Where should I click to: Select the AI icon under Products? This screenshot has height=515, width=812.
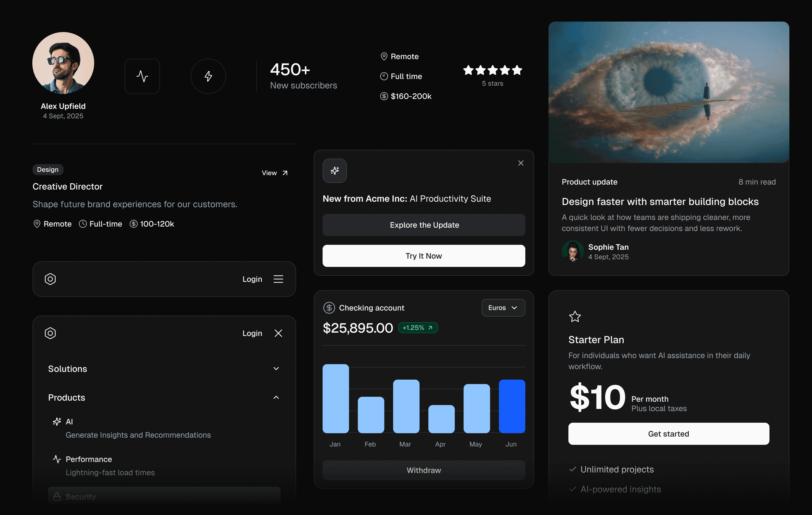tap(56, 421)
